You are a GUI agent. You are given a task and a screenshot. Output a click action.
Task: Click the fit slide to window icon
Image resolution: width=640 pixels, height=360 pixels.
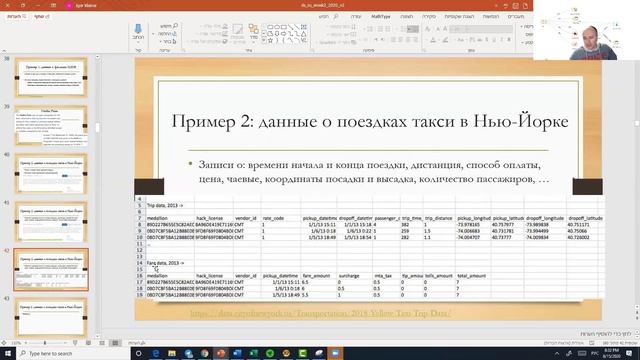tap(4, 343)
